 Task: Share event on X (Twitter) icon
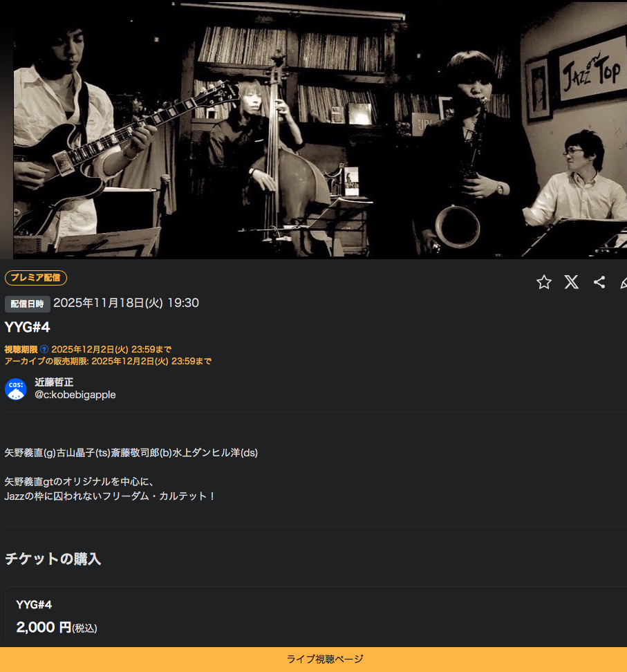pos(571,282)
